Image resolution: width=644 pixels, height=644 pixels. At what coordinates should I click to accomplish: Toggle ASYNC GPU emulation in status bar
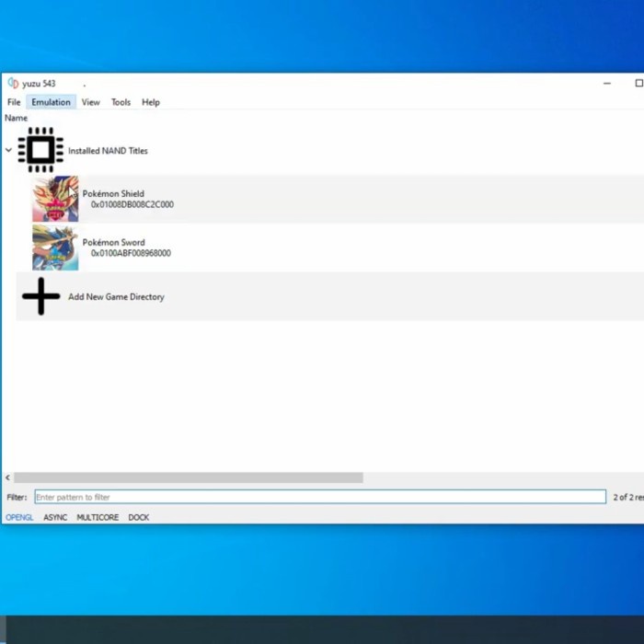pos(55,518)
